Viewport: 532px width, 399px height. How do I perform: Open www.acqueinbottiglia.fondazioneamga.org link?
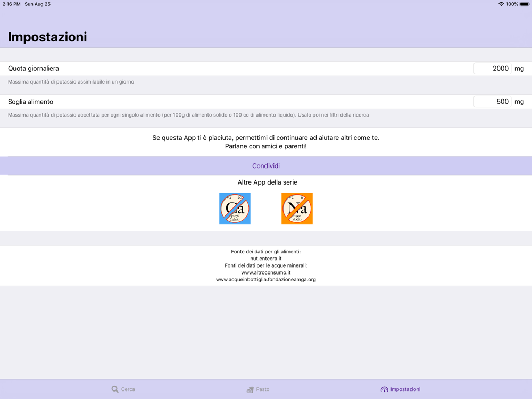265,280
